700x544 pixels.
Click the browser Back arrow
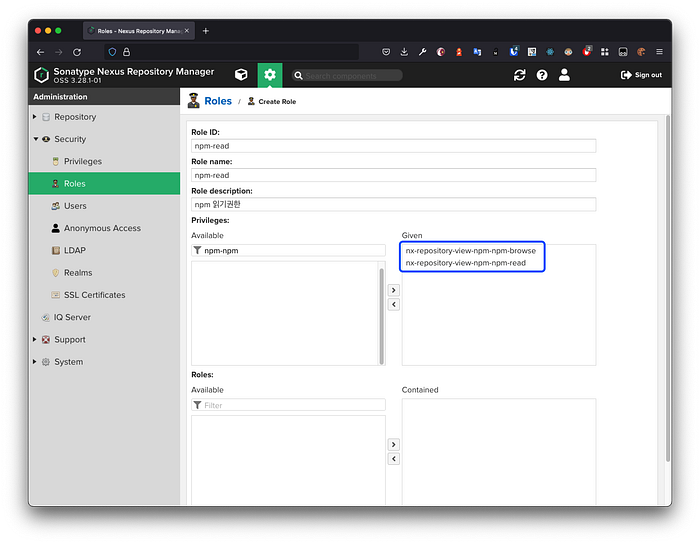[x=41, y=52]
